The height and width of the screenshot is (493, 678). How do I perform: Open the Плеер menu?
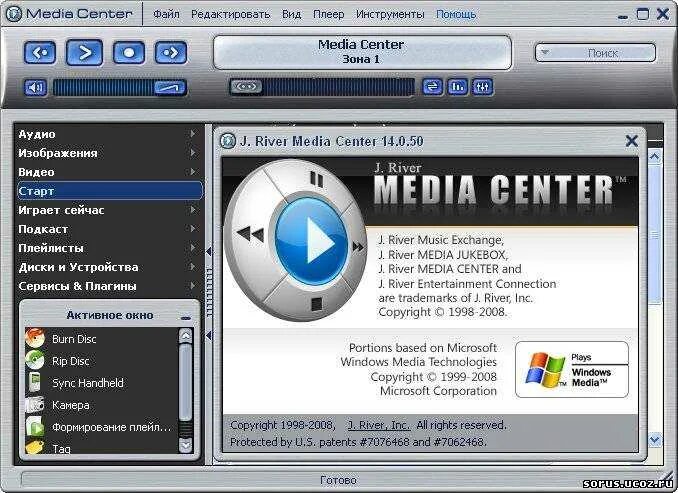click(329, 14)
